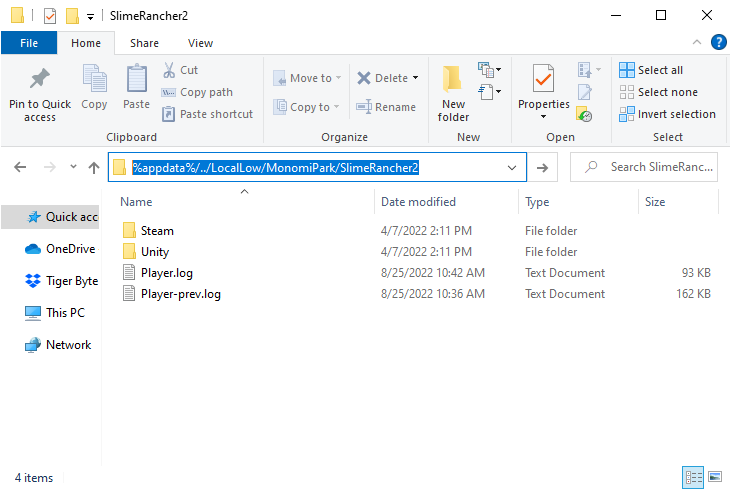Collapse the ribbon with chevron
Viewport: 731px width, 490px height.
(697, 42)
